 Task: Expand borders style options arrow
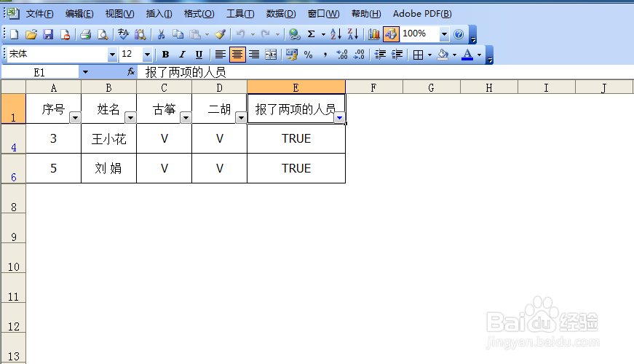click(x=429, y=55)
